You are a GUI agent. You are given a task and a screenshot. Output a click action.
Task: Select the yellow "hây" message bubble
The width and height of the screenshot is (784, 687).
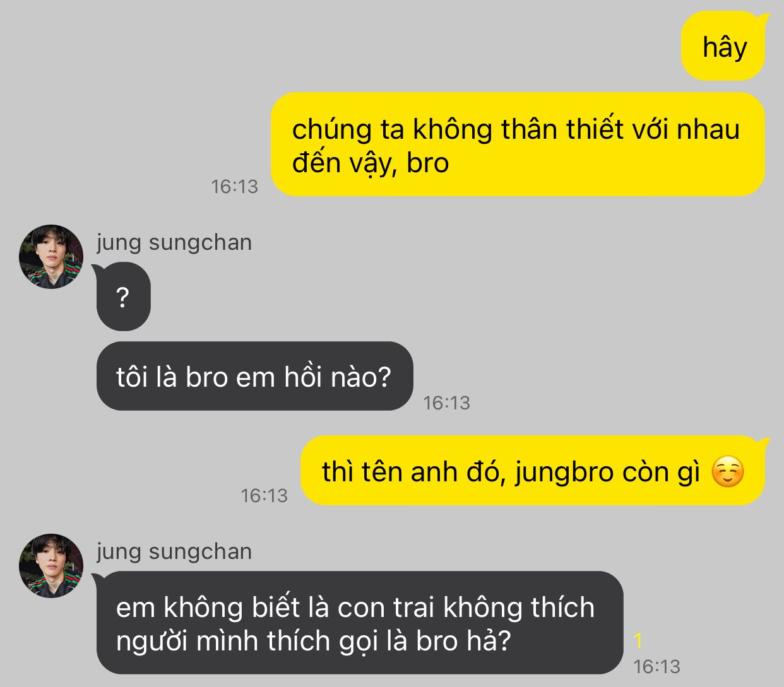pos(723,47)
